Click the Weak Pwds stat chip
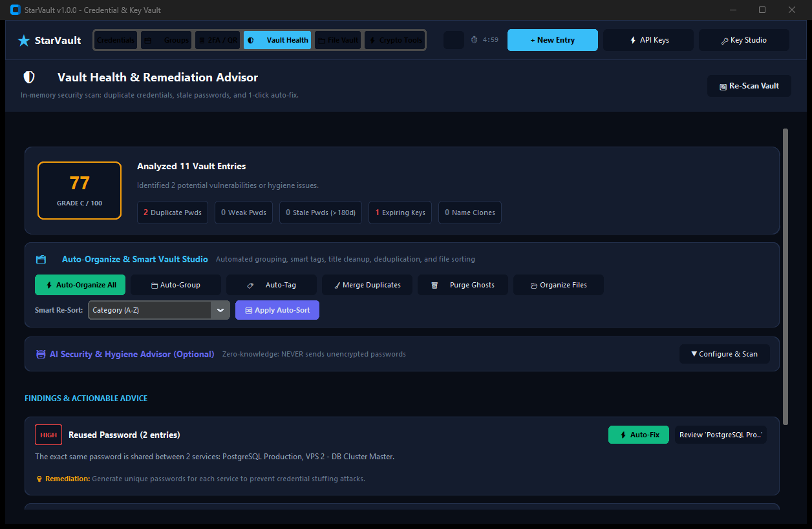Screen dimensions: 812x529 tap(244, 213)
